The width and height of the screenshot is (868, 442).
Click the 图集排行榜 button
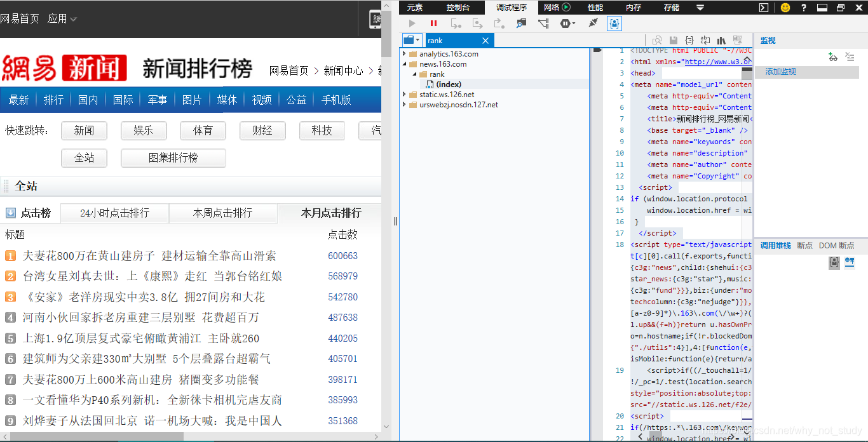pos(173,157)
